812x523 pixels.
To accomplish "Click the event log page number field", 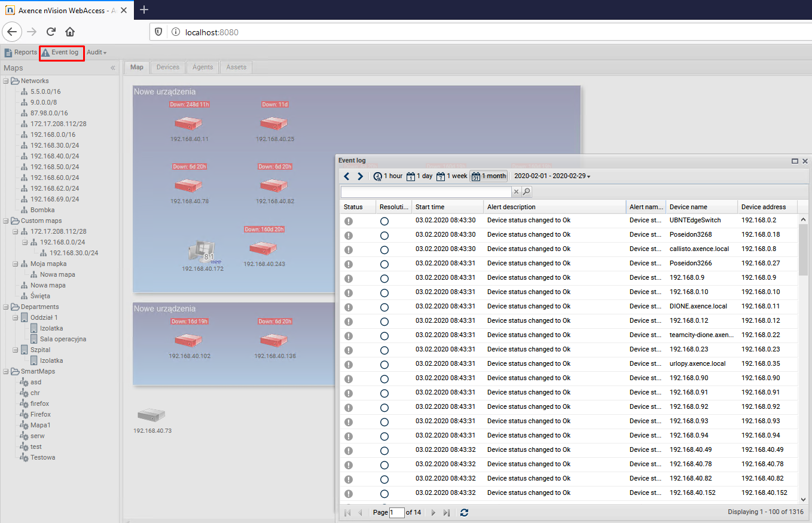I will tap(396, 513).
